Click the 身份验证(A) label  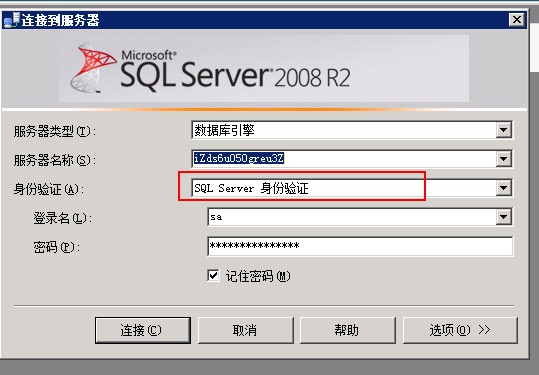(48, 189)
